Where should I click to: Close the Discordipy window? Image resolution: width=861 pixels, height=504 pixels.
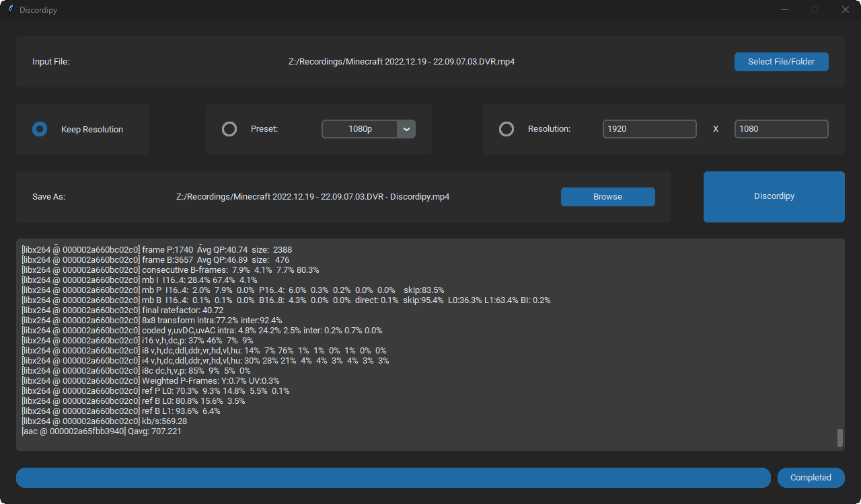coord(846,10)
